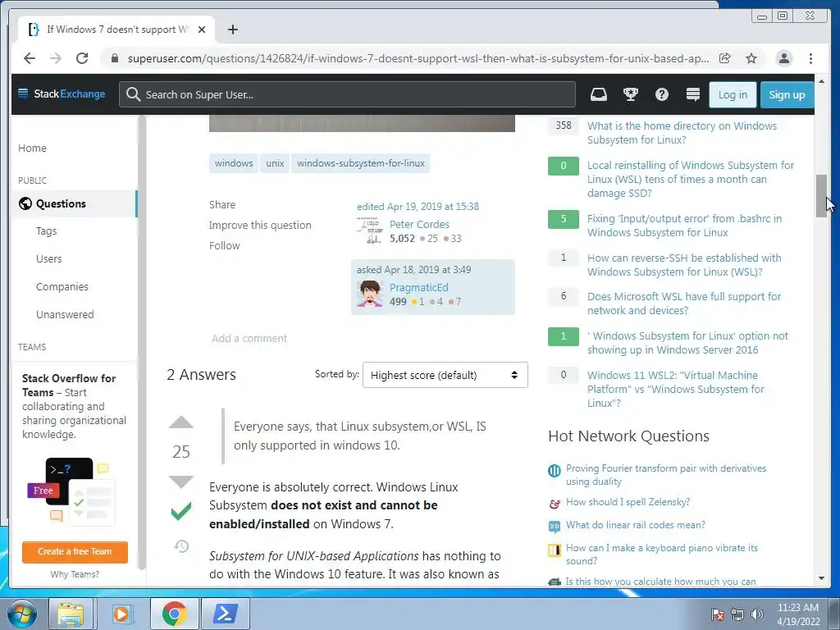Open achievements trophy icon
The image size is (840, 630).
coord(631,95)
